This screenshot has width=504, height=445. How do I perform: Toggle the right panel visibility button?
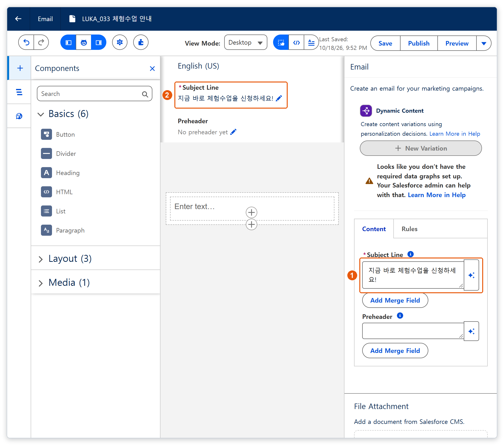[x=99, y=42]
